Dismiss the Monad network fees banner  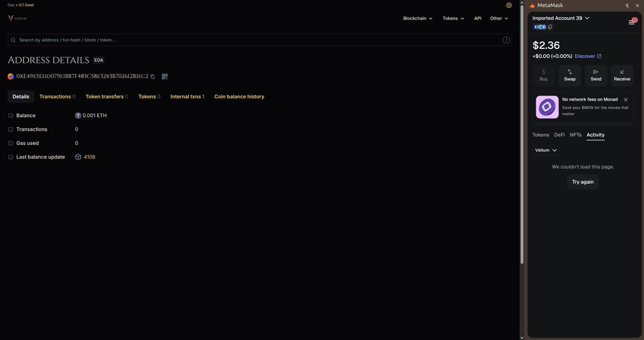(x=626, y=100)
